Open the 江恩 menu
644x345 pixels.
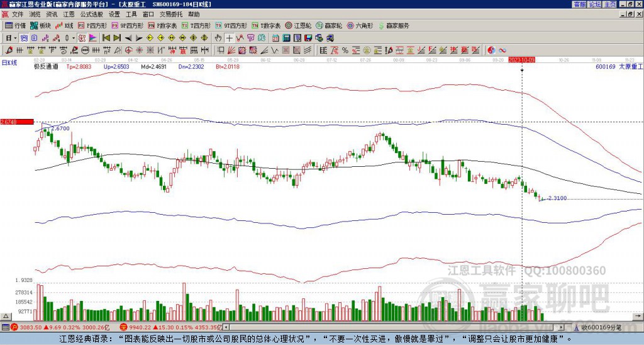click(x=69, y=14)
